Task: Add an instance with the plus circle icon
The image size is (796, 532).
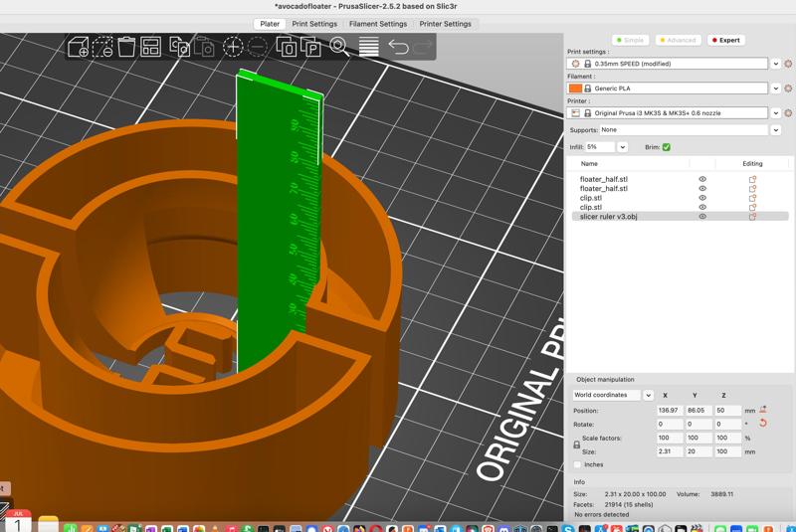Action: coord(233,47)
